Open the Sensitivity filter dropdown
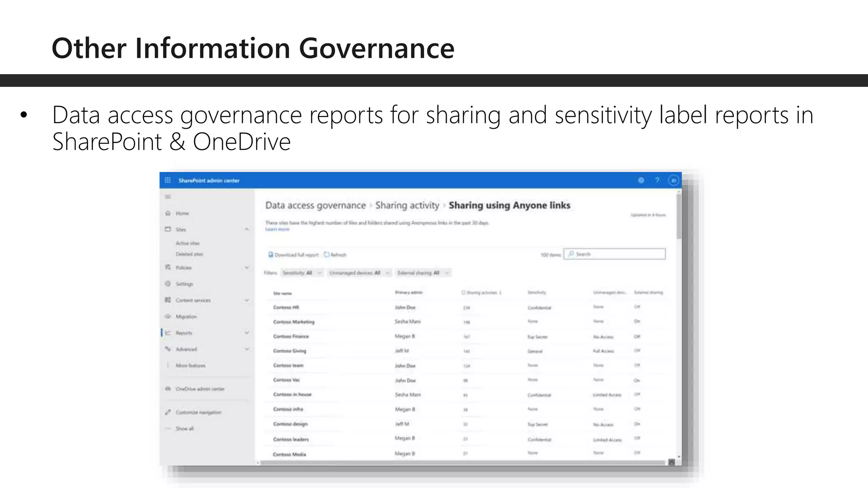The width and height of the screenshot is (868, 488). [302, 273]
